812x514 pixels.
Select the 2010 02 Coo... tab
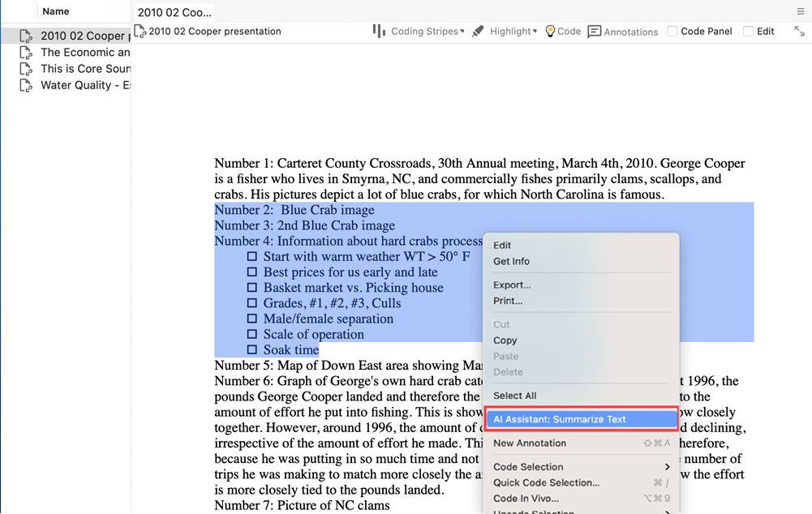pyautogui.click(x=174, y=12)
